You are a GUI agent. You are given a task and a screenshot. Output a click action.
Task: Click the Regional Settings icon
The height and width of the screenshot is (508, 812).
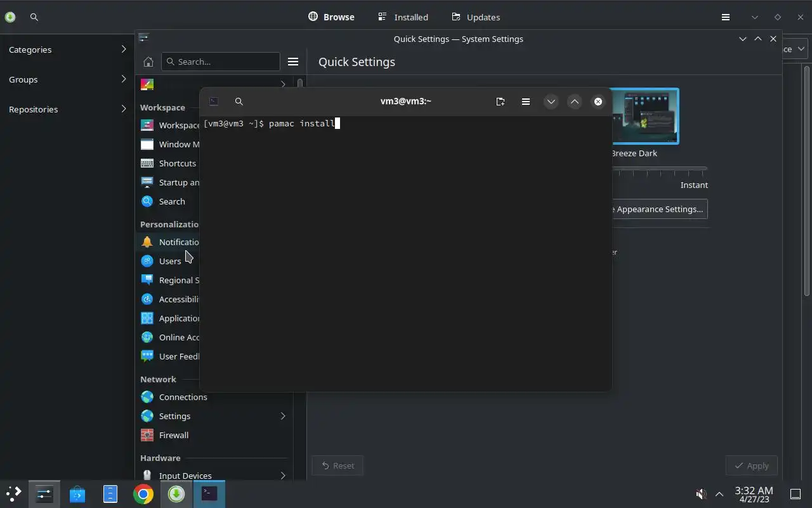tap(147, 280)
